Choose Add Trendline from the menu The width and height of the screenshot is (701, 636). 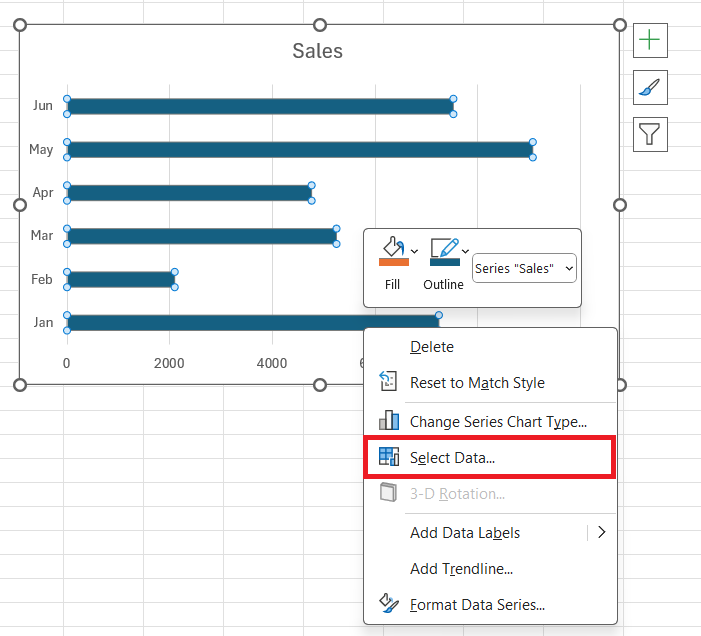[490, 569]
